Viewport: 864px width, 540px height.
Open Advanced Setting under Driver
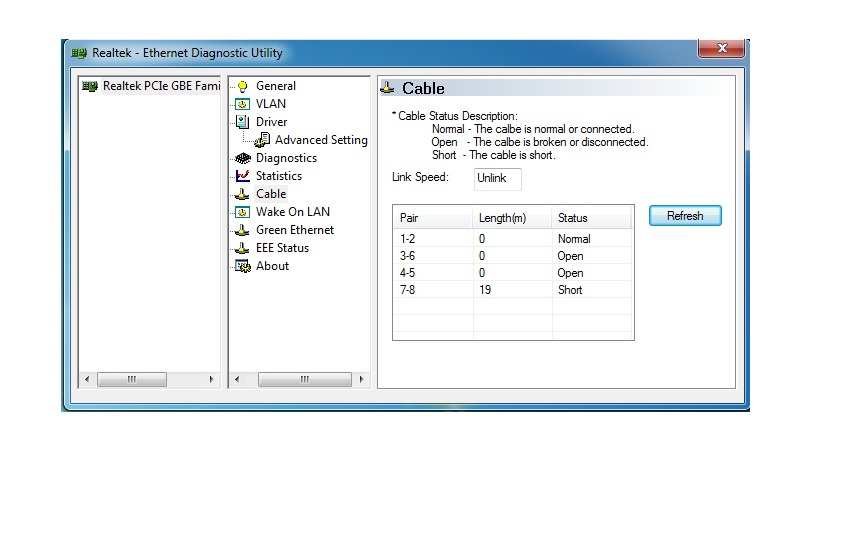point(321,140)
